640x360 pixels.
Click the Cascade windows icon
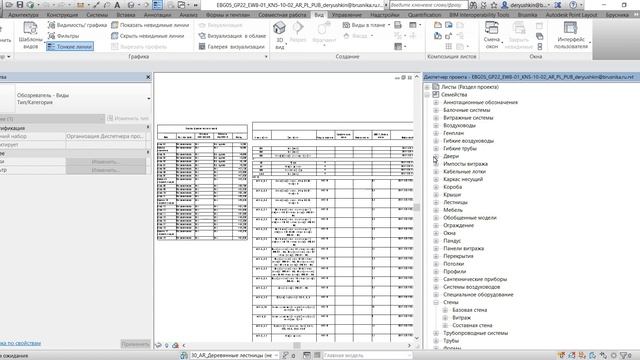coord(540,36)
